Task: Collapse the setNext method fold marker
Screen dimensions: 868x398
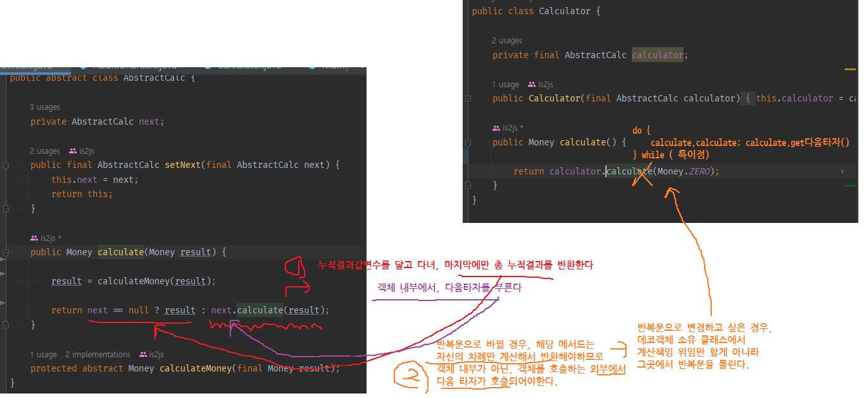Action: pyautogui.click(x=5, y=165)
